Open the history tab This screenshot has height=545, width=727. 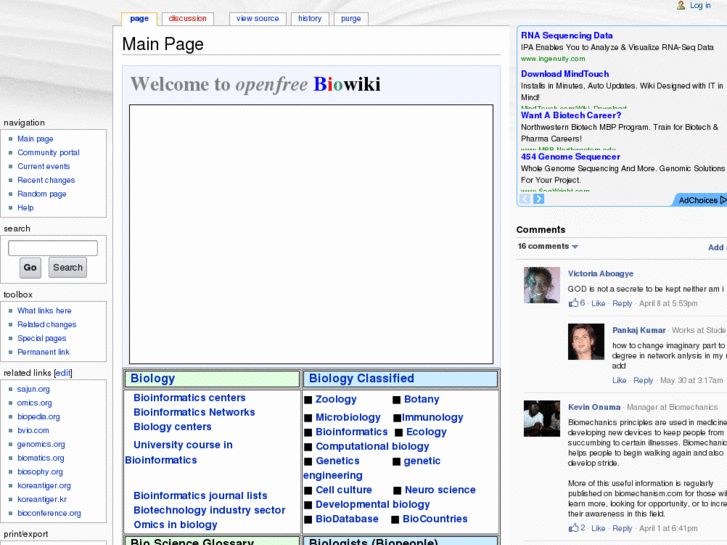tap(310, 19)
